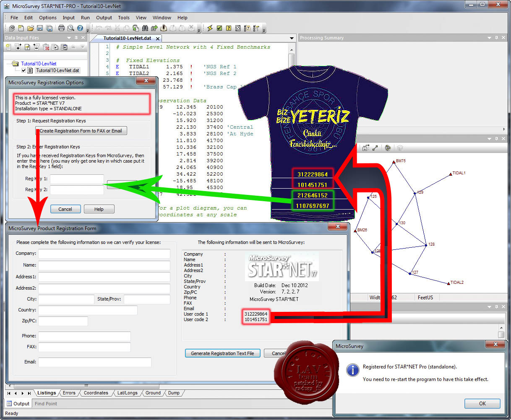
Task: Open plot panel title dropdown arrow
Action: click(x=489, y=138)
